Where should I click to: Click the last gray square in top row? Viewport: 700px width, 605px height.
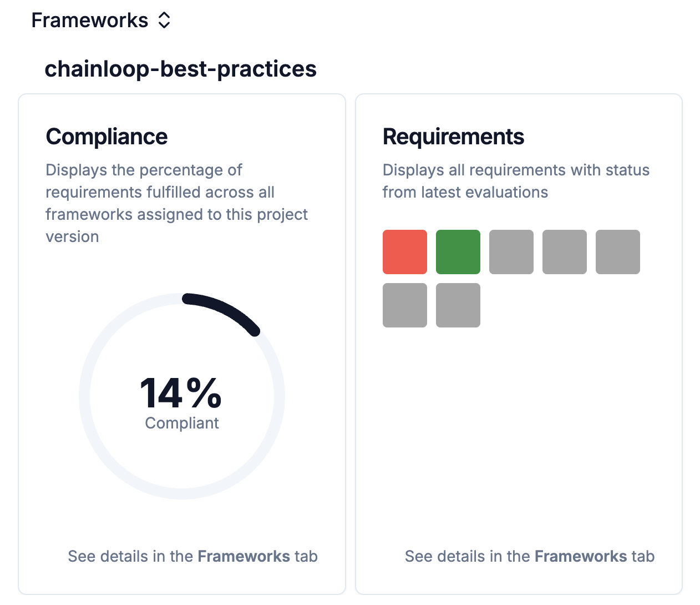pyautogui.click(x=618, y=252)
